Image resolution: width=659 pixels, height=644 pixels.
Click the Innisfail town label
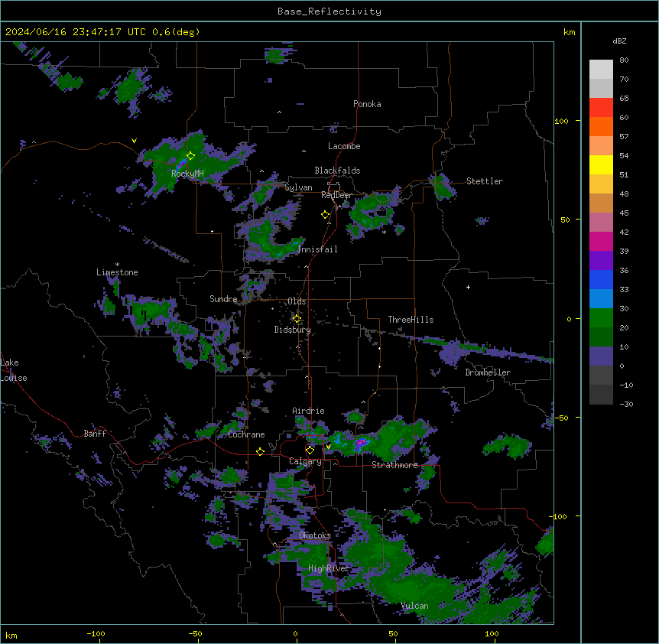[318, 249]
